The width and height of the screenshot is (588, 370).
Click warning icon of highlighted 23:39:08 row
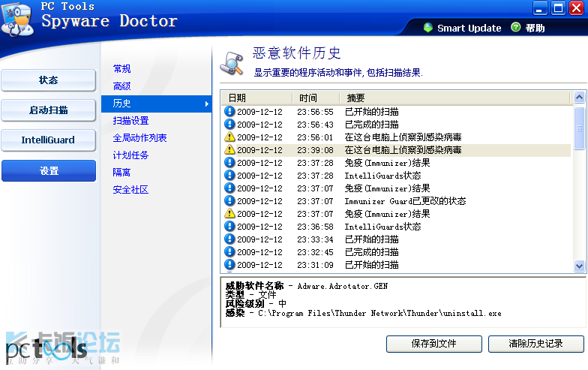coord(229,149)
